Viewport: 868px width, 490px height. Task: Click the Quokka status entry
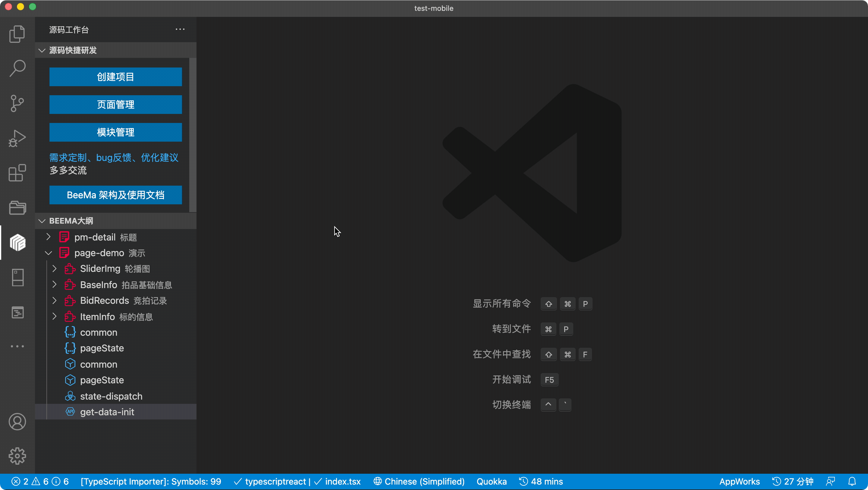tap(491, 481)
